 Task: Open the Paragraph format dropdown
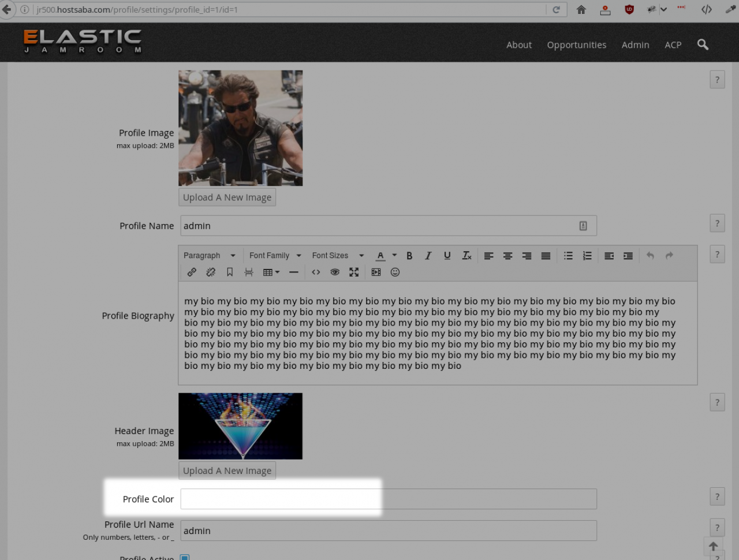209,256
